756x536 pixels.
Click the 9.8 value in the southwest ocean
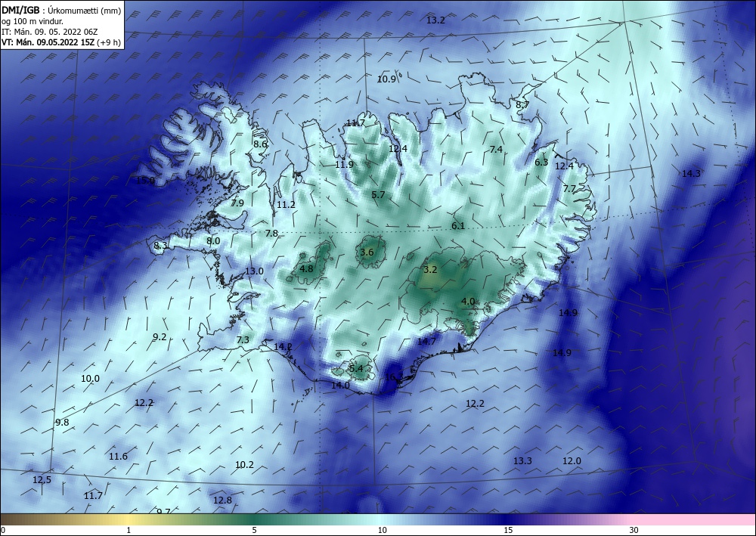(62, 423)
